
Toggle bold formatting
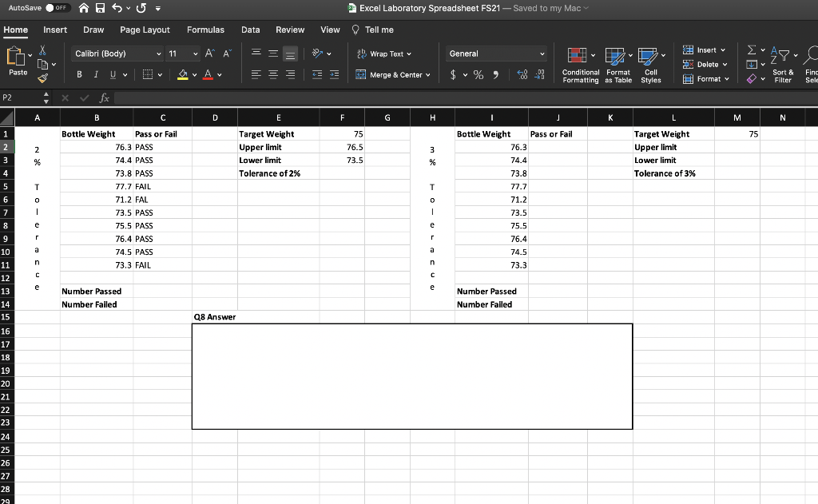click(x=78, y=74)
